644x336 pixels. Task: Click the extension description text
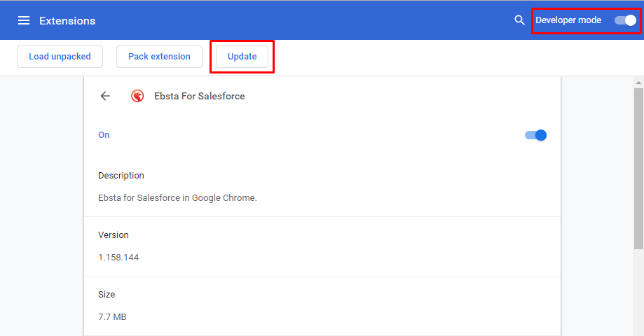click(177, 198)
